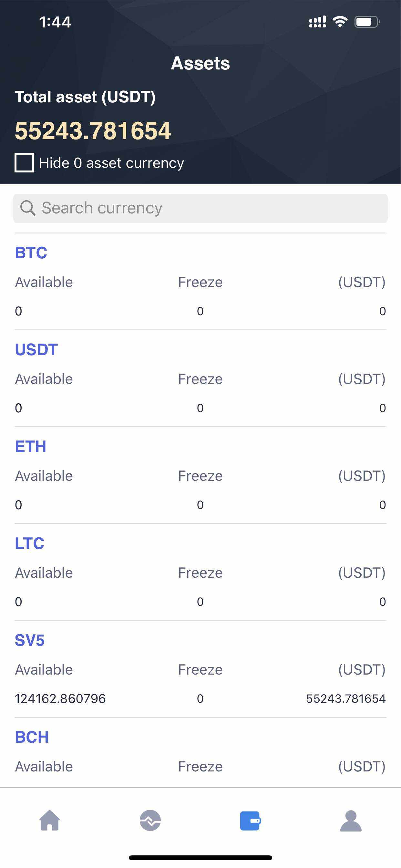Tap the battery status icon
Viewport: 401px width, 868px height.
click(x=367, y=22)
